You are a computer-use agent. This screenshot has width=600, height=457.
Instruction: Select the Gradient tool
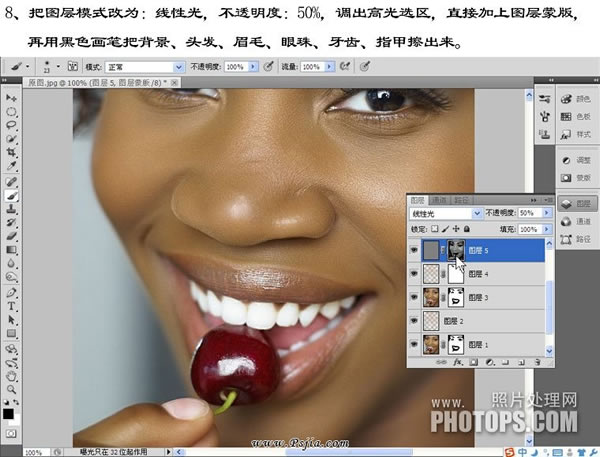(11, 250)
